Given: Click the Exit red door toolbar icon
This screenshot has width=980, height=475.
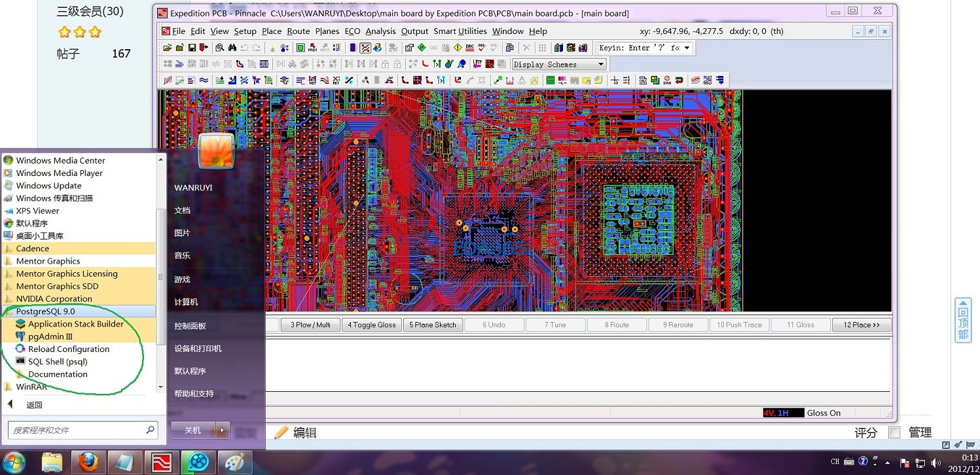Looking at the screenshot, I should [204, 48].
